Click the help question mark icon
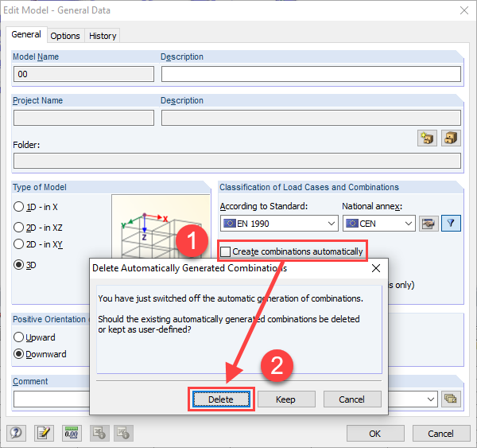Image resolution: width=477 pixels, height=448 pixels. coord(16,433)
